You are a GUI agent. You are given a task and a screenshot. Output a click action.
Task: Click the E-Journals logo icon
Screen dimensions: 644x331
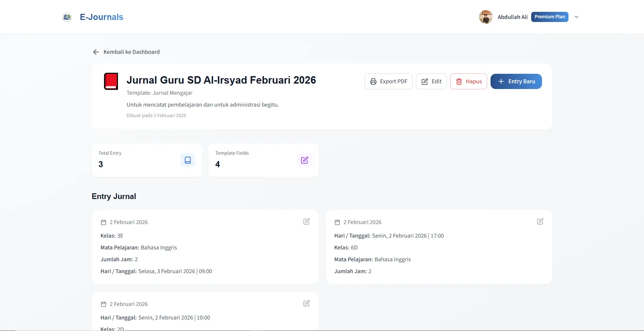pyautogui.click(x=67, y=17)
